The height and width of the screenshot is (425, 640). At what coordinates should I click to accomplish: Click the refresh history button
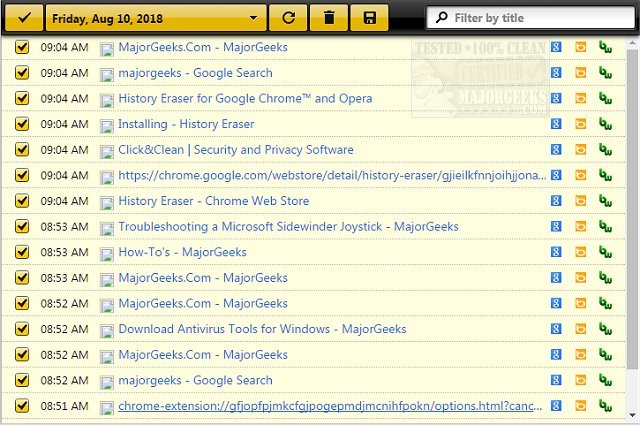point(289,17)
